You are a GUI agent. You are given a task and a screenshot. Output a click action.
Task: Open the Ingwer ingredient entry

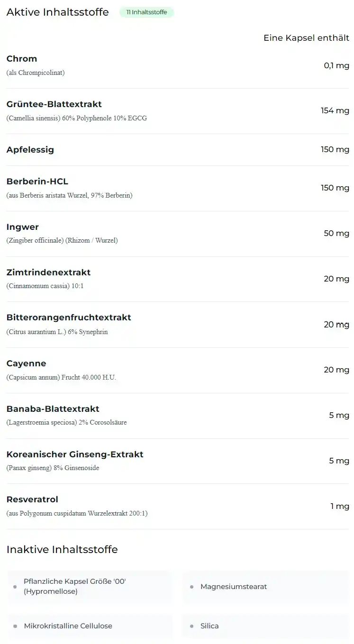click(23, 227)
